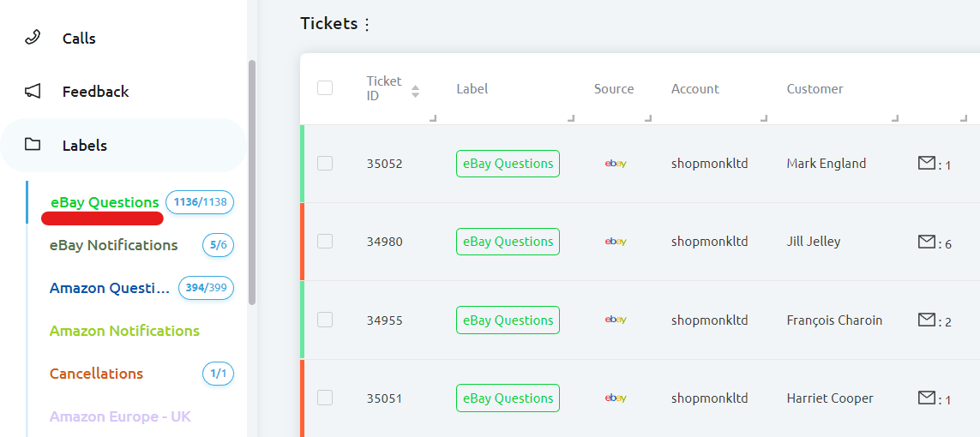Click the envelope icon for François Charoin
Image resolution: width=980 pixels, height=437 pixels.
tap(926, 320)
